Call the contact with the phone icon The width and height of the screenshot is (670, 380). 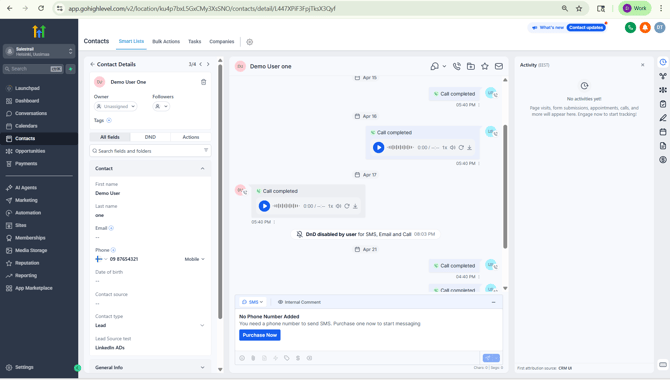(x=457, y=66)
